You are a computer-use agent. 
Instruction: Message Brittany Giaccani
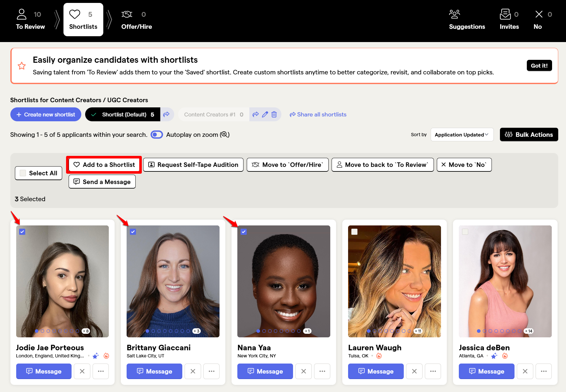(x=154, y=371)
